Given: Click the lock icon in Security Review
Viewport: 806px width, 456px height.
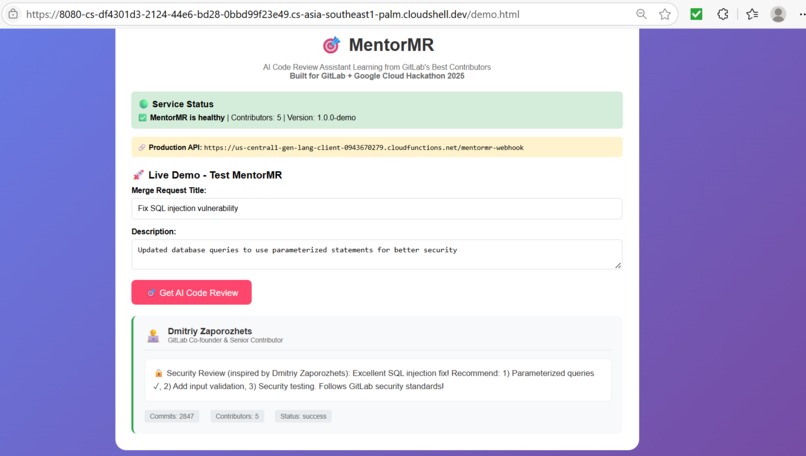Looking at the screenshot, I should click(158, 373).
